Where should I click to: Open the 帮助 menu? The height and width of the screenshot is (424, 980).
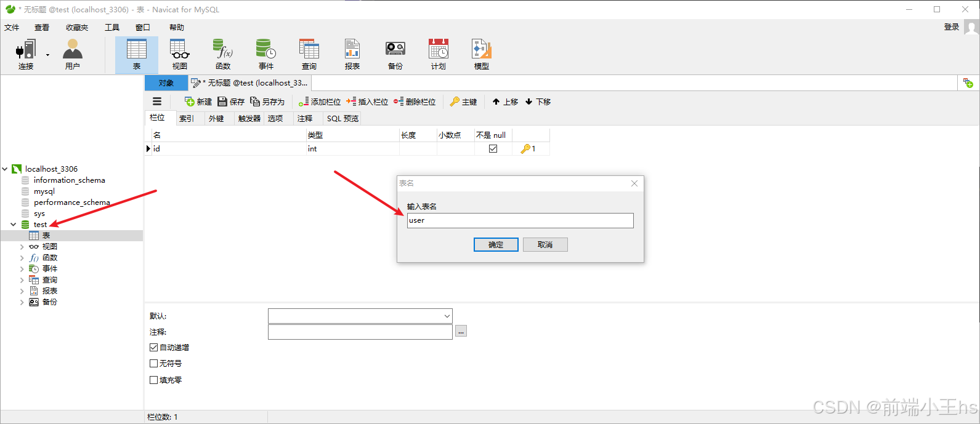pos(177,28)
